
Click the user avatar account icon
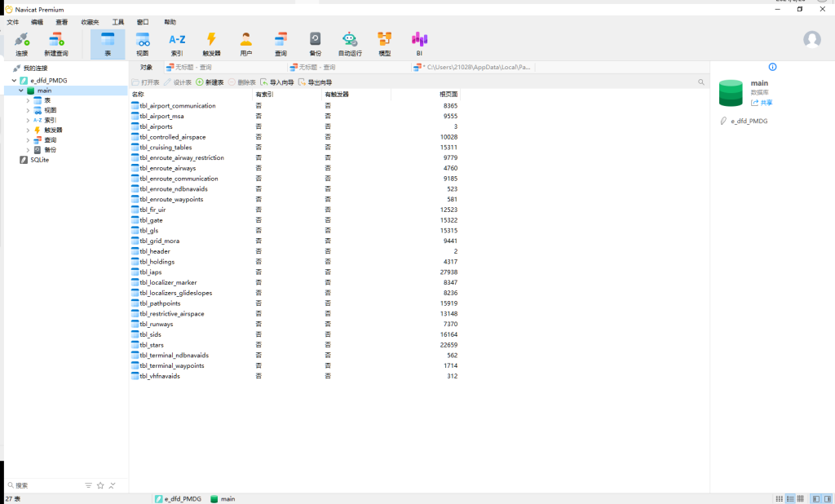click(812, 39)
